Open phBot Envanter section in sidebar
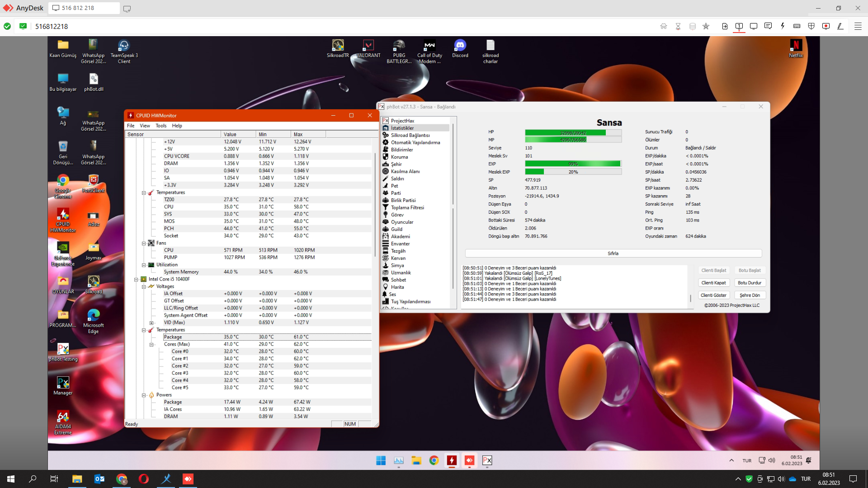 400,244
